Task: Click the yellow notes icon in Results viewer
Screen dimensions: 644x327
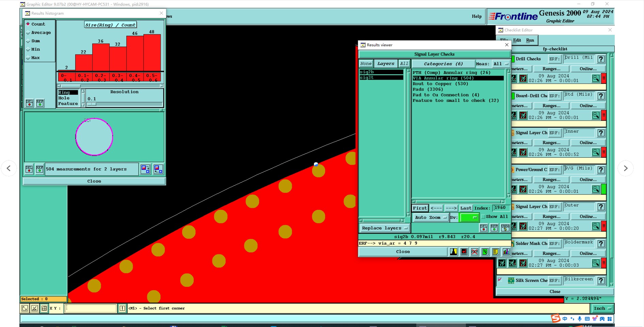Action: coord(496,252)
